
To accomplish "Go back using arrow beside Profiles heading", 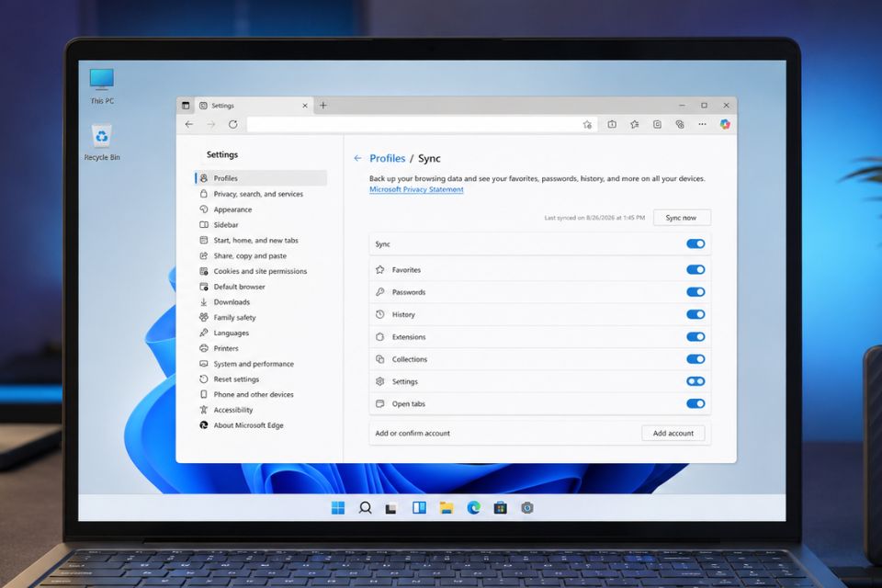I will pyautogui.click(x=357, y=158).
